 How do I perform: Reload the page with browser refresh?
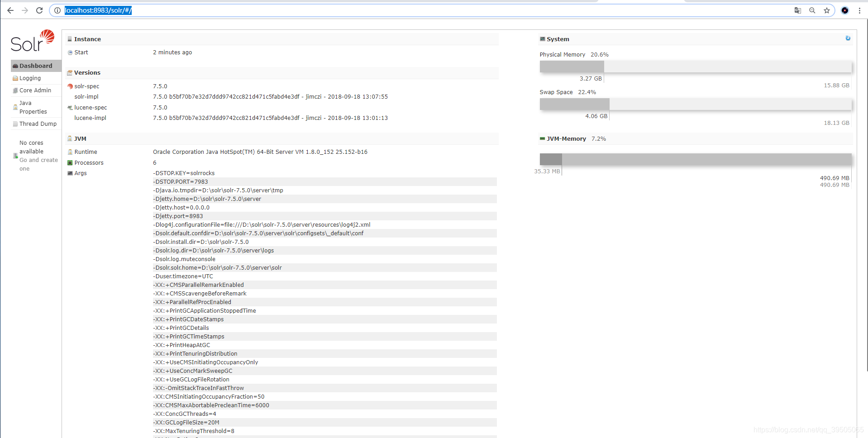tap(39, 10)
